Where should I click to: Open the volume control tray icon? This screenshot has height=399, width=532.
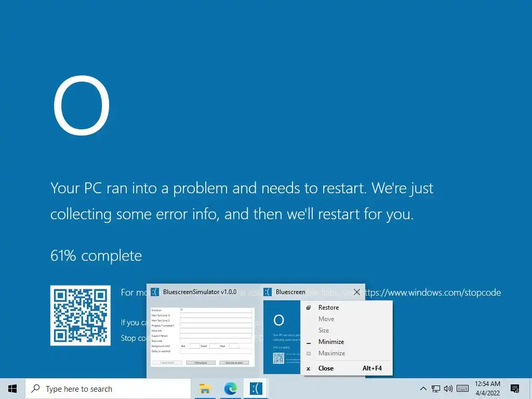coord(448,389)
